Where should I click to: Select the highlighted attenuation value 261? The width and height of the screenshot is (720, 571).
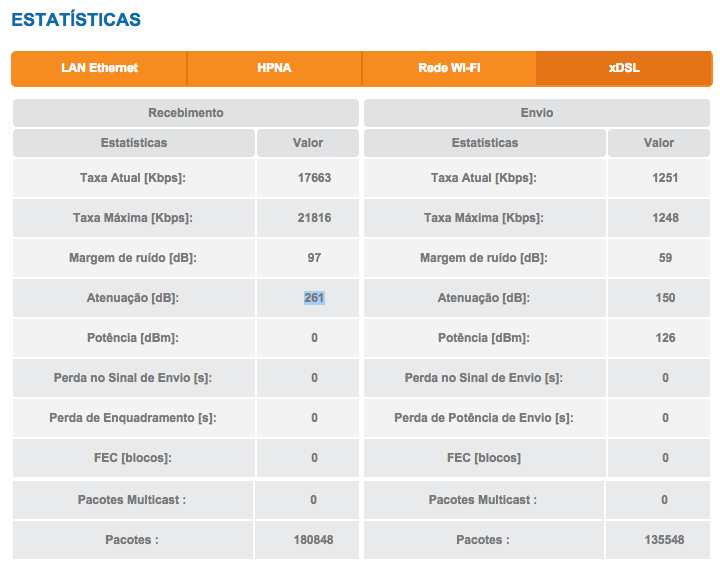[x=314, y=298]
